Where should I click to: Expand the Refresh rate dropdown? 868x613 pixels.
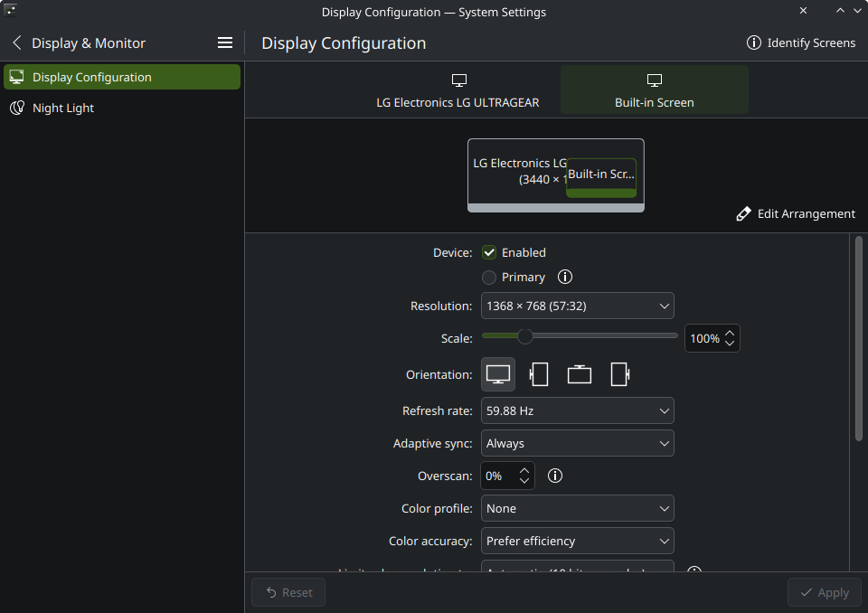578,410
